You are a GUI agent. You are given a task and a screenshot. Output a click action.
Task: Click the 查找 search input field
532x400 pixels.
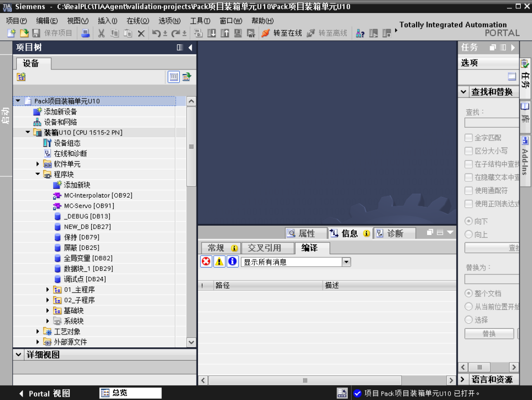(x=492, y=123)
